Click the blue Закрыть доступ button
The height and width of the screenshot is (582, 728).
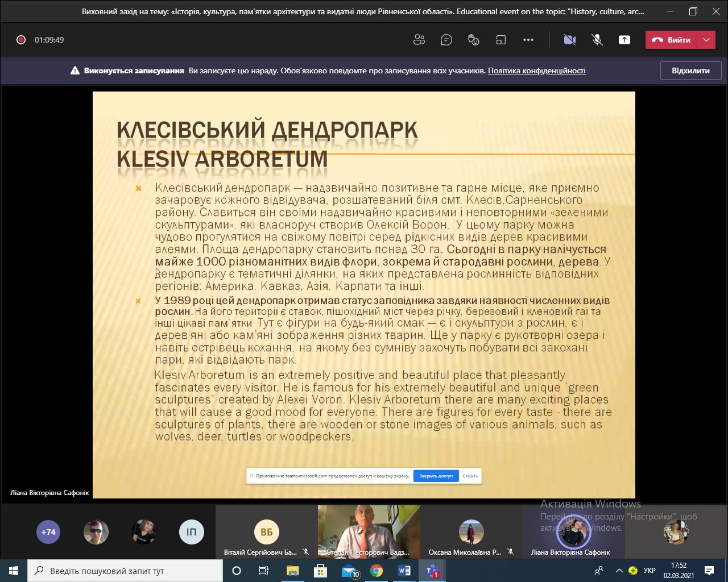(436, 476)
